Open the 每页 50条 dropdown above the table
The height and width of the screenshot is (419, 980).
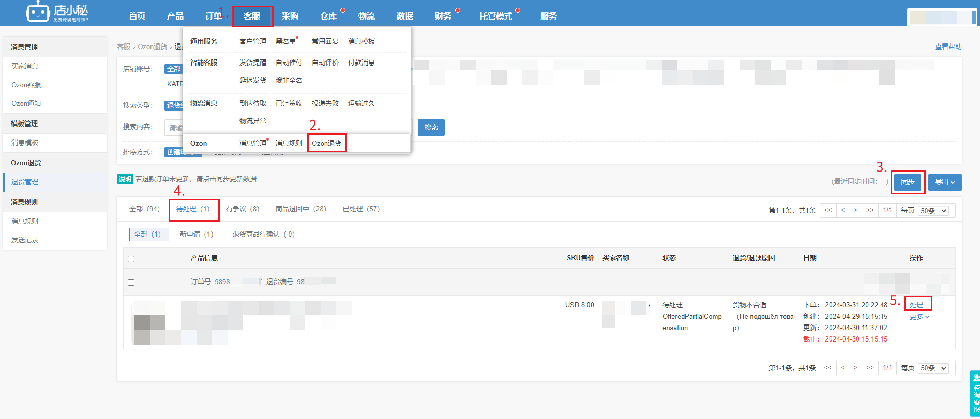click(x=933, y=211)
